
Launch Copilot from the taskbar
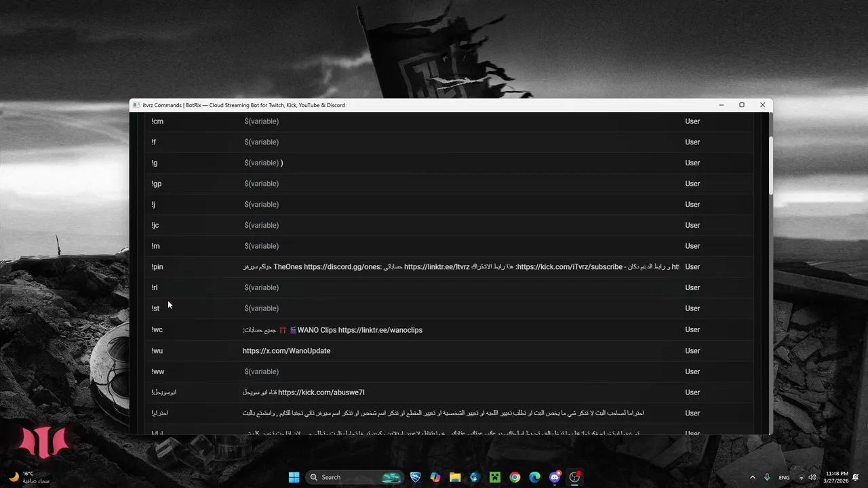click(435, 477)
